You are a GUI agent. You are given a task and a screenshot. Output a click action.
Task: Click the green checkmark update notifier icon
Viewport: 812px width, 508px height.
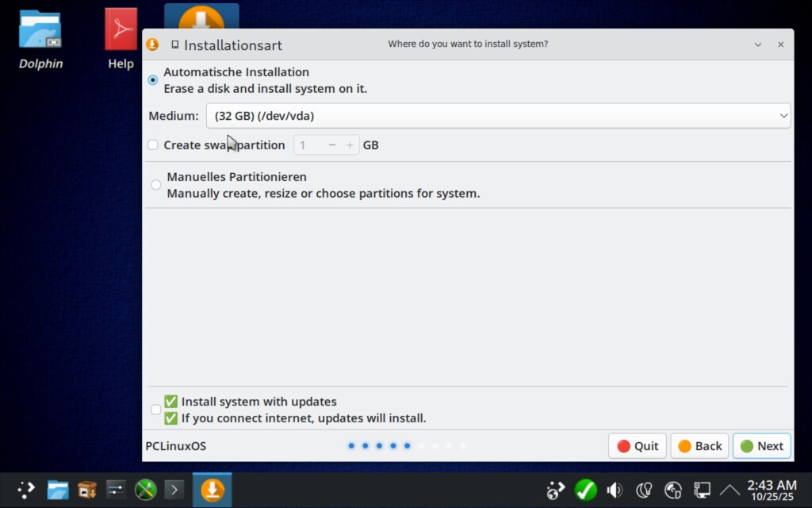pos(586,490)
